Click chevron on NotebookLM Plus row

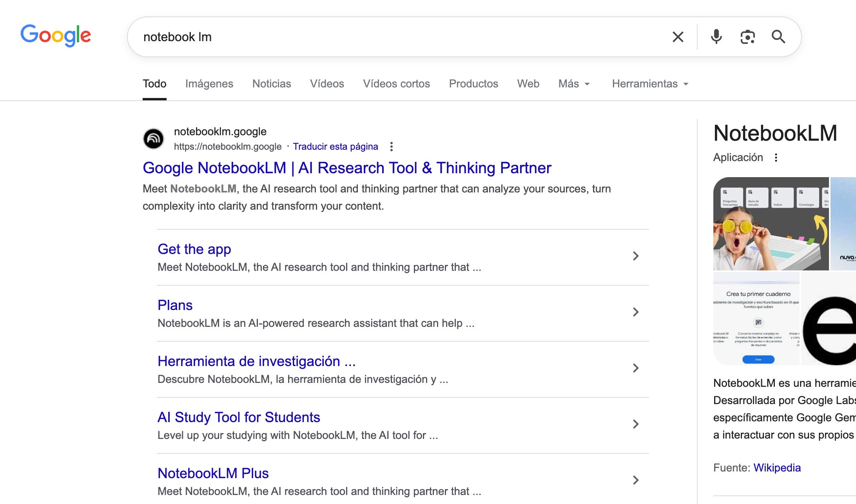pos(635,480)
